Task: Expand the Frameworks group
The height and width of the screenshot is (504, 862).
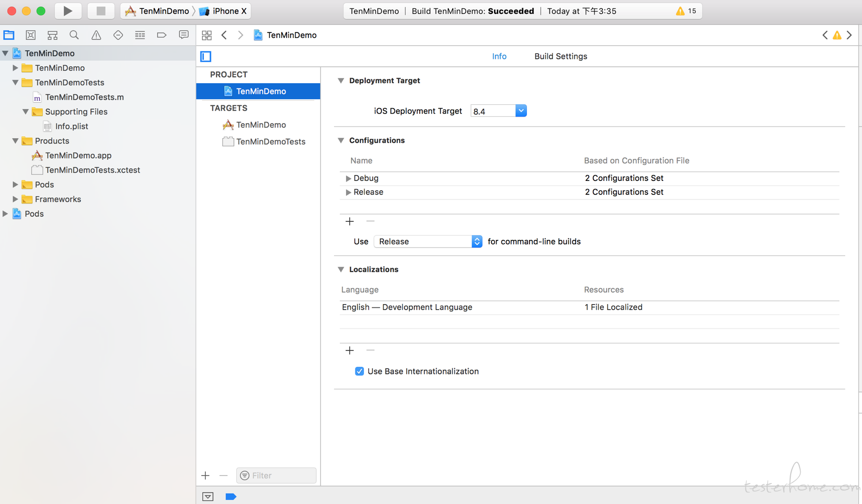Action: tap(15, 199)
